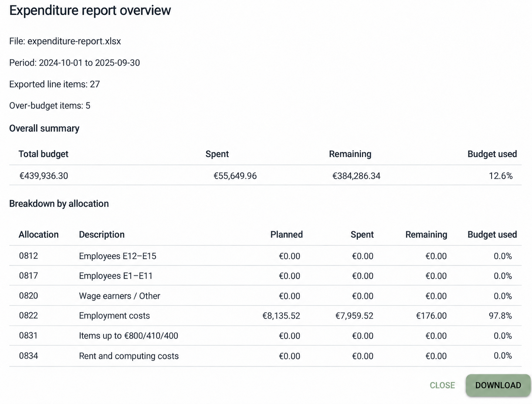Select the spent total €55,649.96
Screen dimensions: 532x404
(235, 176)
